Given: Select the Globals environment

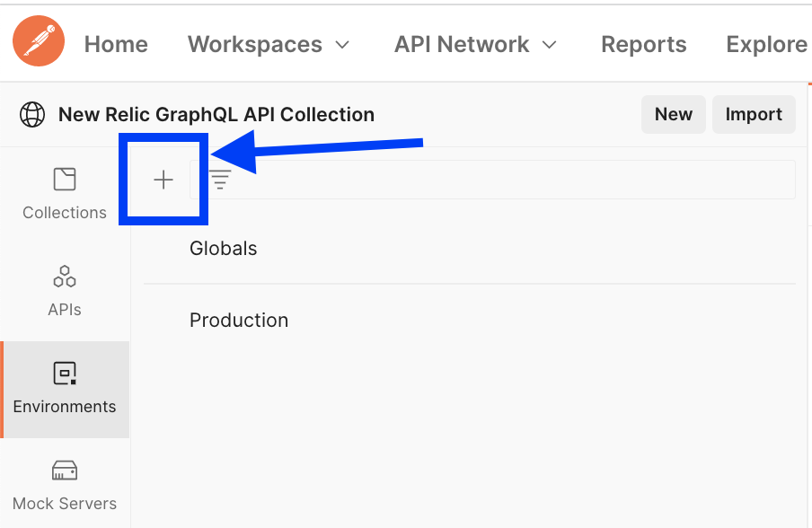Looking at the screenshot, I should point(224,249).
